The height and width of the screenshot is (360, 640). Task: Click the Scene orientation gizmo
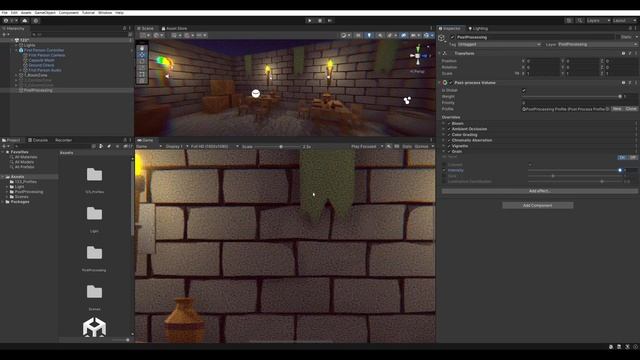coord(417,56)
